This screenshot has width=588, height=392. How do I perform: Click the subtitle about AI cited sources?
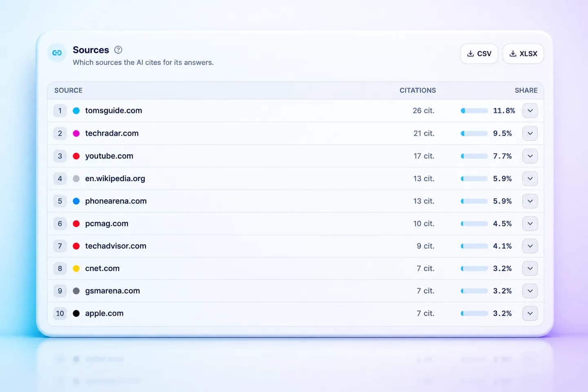point(143,62)
